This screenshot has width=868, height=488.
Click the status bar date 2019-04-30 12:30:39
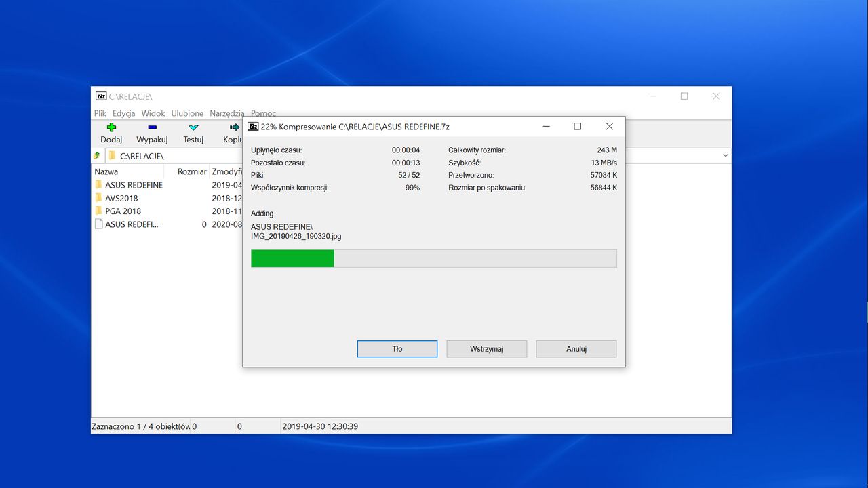320,426
